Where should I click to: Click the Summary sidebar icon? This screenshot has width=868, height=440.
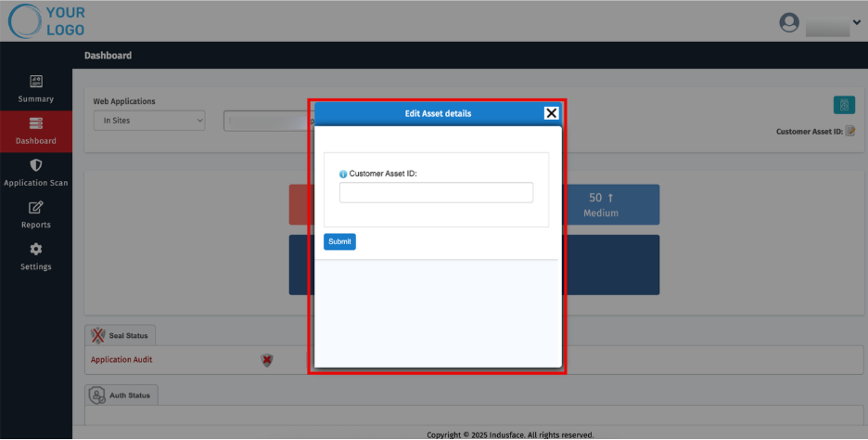pyautogui.click(x=36, y=82)
